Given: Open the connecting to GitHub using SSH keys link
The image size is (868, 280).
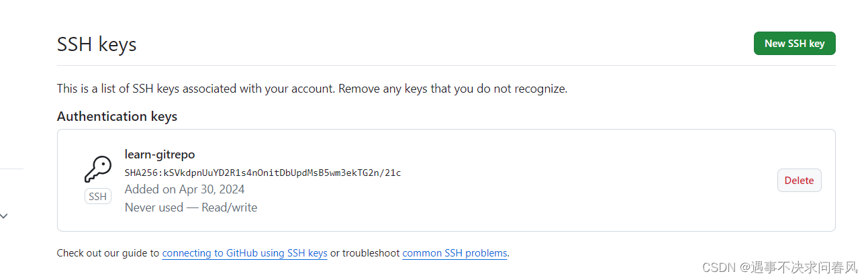Looking at the screenshot, I should click(245, 253).
